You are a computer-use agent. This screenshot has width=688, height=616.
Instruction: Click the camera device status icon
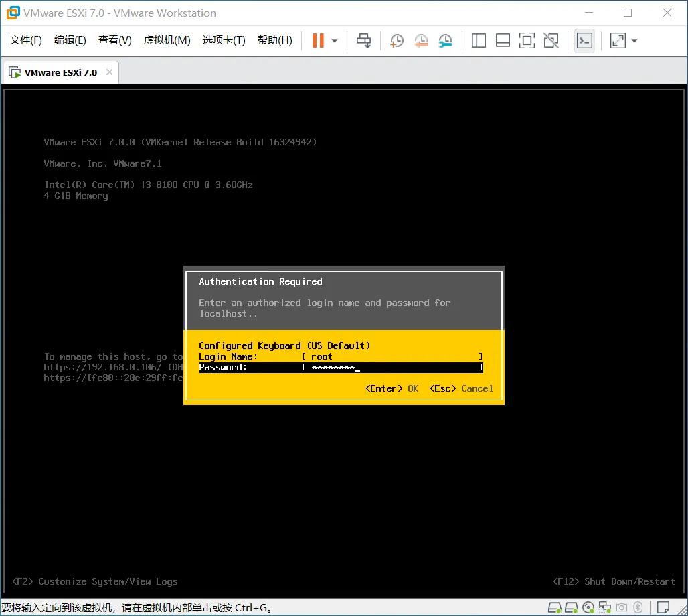[x=621, y=608]
